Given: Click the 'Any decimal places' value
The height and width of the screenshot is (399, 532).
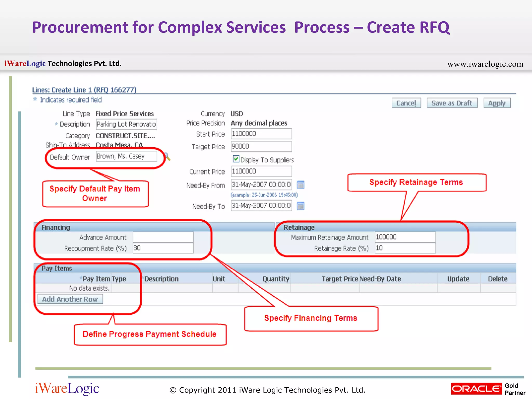Looking at the screenshot, I should point(259,123).
